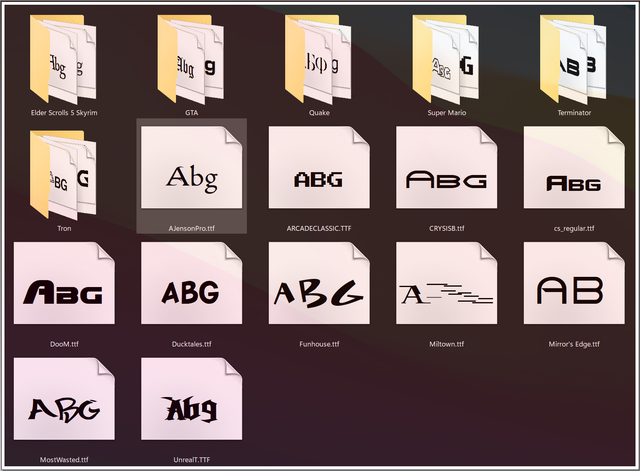Image resolution: width=640 pixels, height=471 pixels.
Task: Click the 'ARCADECLASSIC.TTF' file name
Action: tap(319, 228)
